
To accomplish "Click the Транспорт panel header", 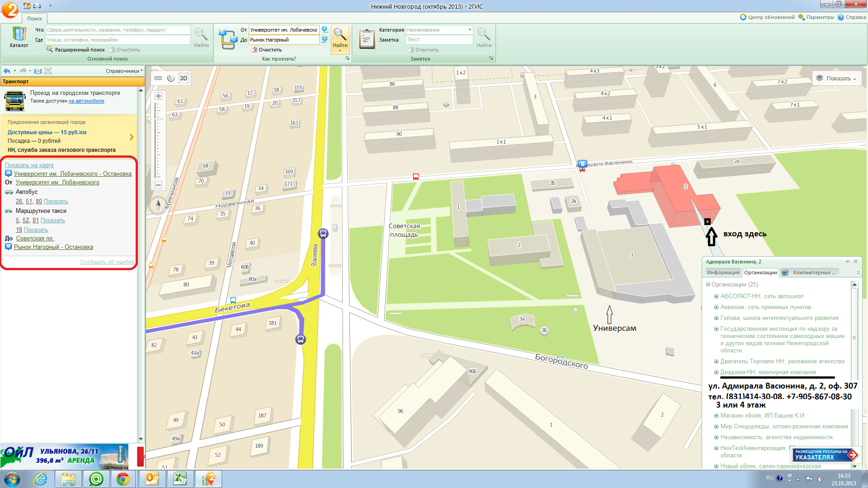I will pos(72,81).
